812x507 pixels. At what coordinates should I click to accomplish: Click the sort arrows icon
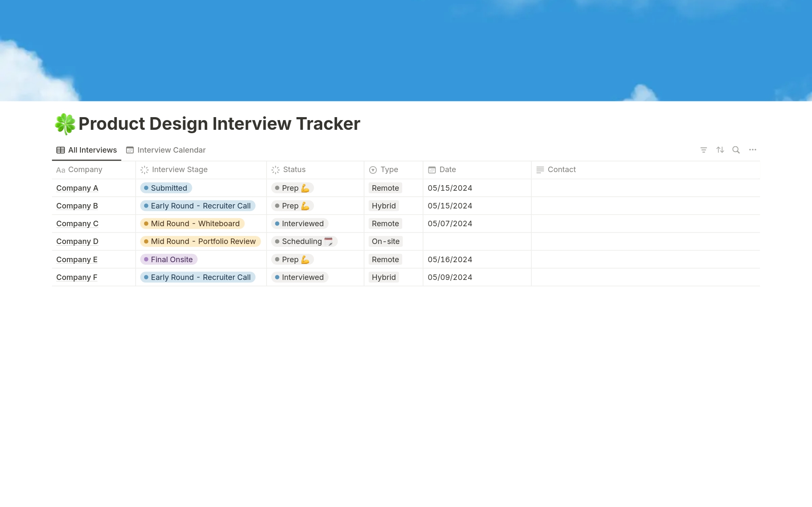pos(720,150)
